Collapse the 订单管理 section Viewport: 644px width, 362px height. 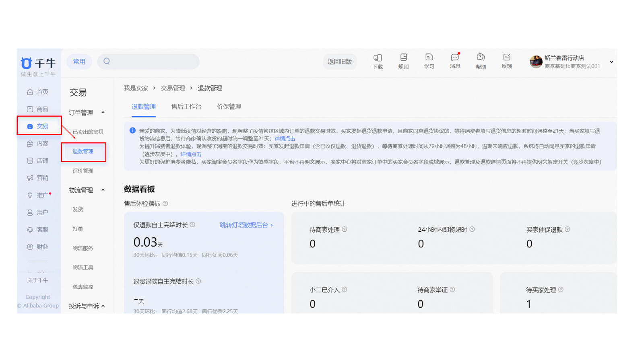point(103,113)
